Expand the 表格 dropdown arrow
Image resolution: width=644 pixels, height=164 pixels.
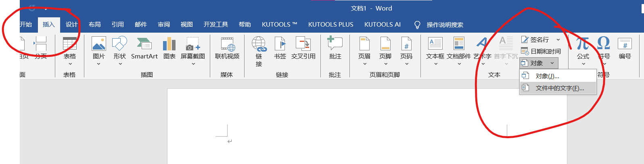[70, 64]
